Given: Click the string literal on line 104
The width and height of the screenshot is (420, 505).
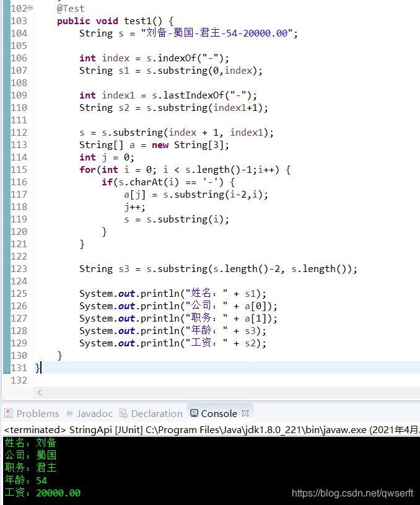Looking at the screenshot, I should (x=216, y=33).
